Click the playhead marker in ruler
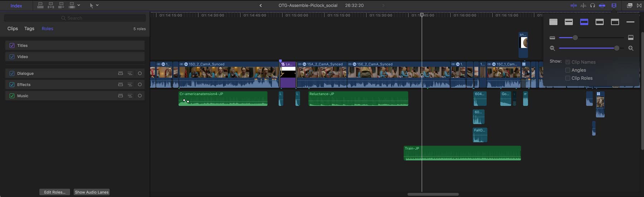This screenshot has height=197, width=644. coord(422,15)
